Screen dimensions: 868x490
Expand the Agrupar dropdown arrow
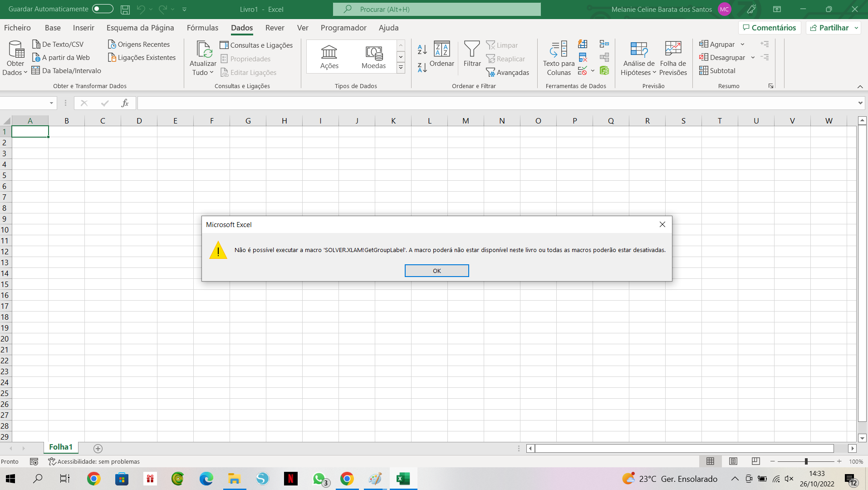coord(742,44)
